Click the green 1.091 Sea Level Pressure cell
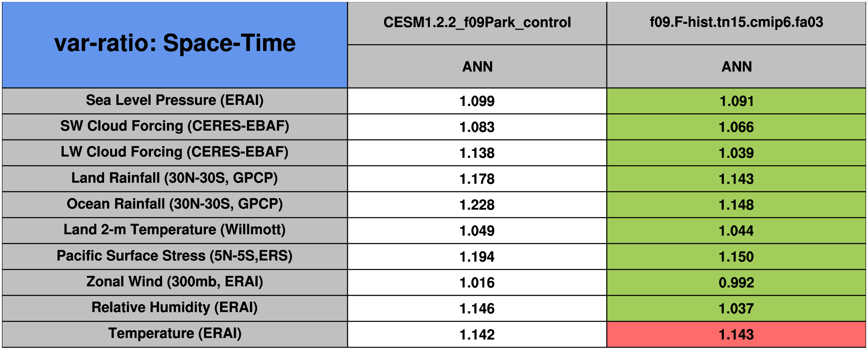The width and height of the screenshot is (868, 350). tap(736, 101)
